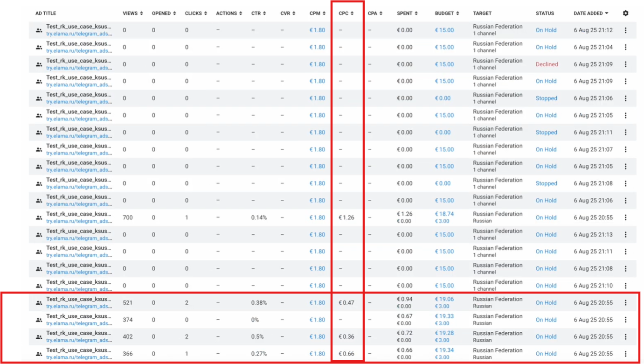Click the Spent column header
The width and height of the screenshot is (644, 364).
(x=407, y=14)
